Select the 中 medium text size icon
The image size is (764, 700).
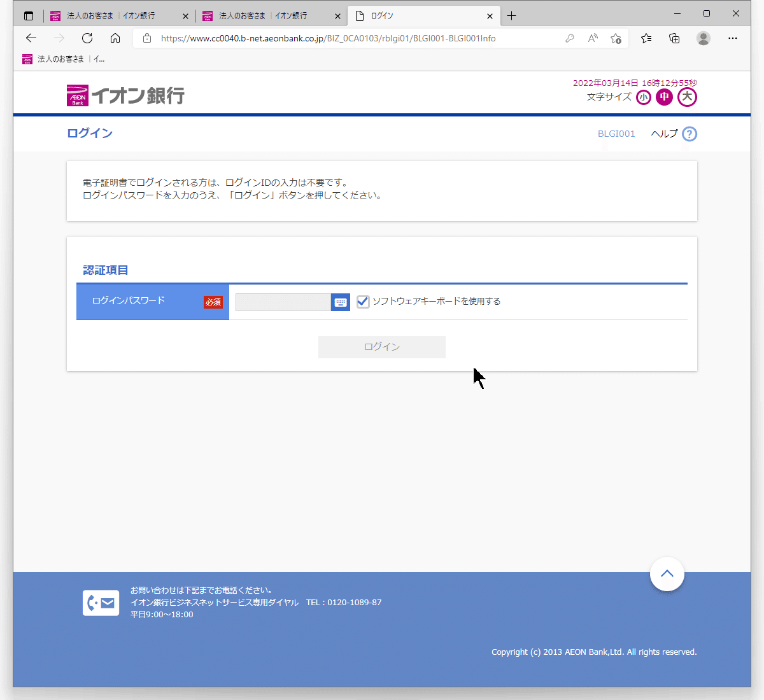click(x=664, y=97)
